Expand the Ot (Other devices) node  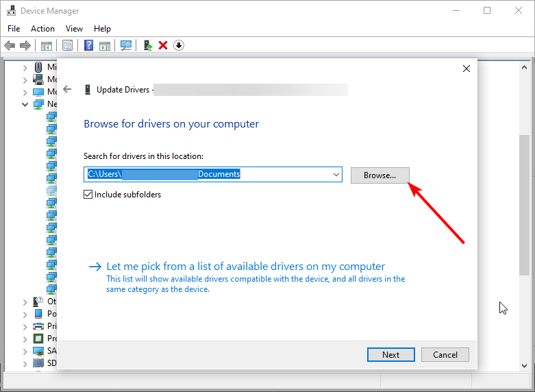pos(25,302)
